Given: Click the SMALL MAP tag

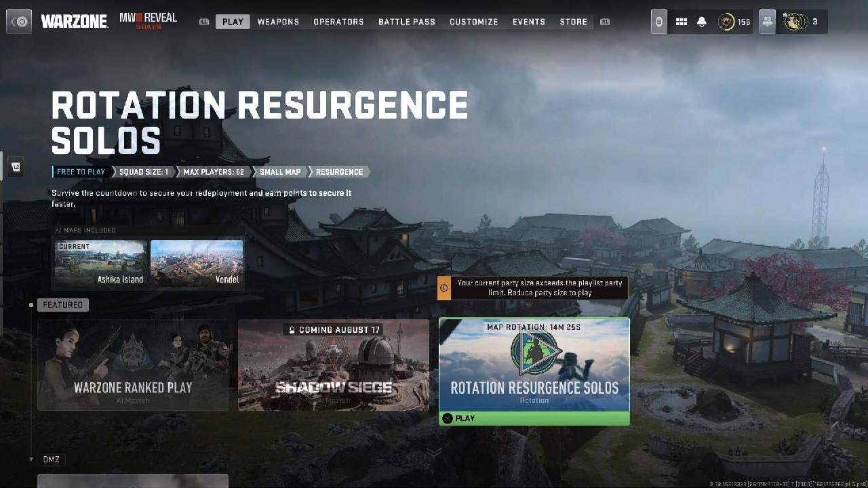Looking at the screenshot, I should [280, 172].
